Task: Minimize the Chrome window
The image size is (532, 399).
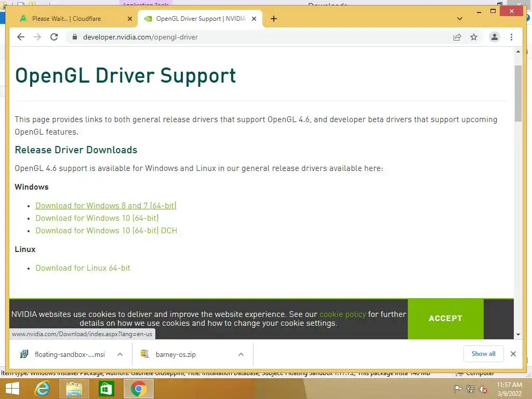Action: pyautogui.click(x=478, y=11)
